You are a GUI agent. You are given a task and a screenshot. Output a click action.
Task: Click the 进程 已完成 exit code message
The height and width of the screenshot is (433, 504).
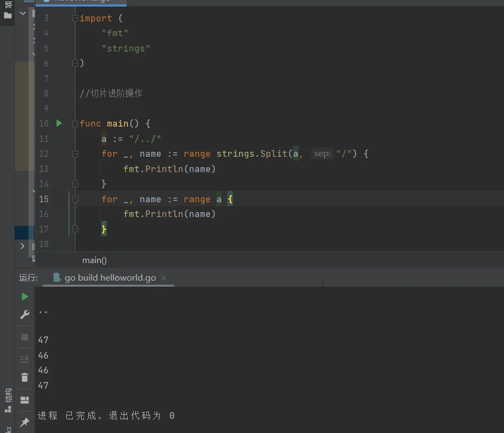(106, 415)
